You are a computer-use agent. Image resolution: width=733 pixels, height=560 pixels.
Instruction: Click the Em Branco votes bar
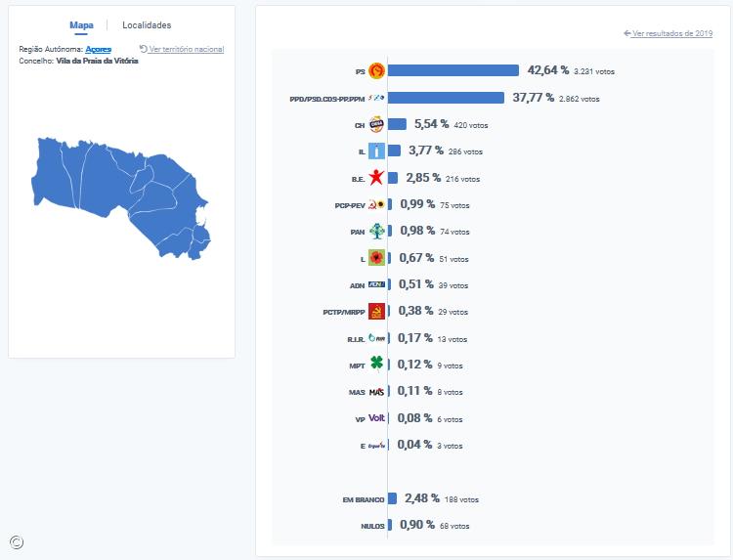pyautogui.click(x=392, y=498)
